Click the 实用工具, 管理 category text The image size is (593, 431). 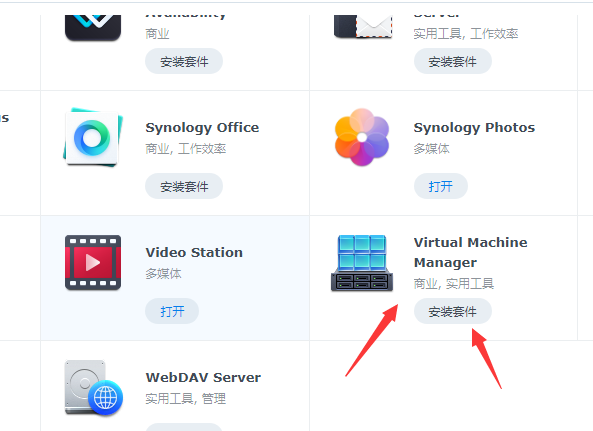(186, 398)
